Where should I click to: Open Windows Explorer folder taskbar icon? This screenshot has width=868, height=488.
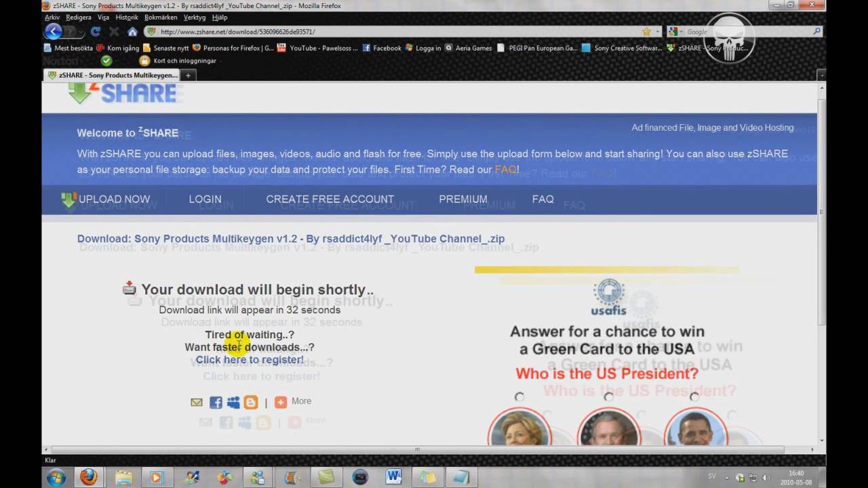(x=123, y=477)
